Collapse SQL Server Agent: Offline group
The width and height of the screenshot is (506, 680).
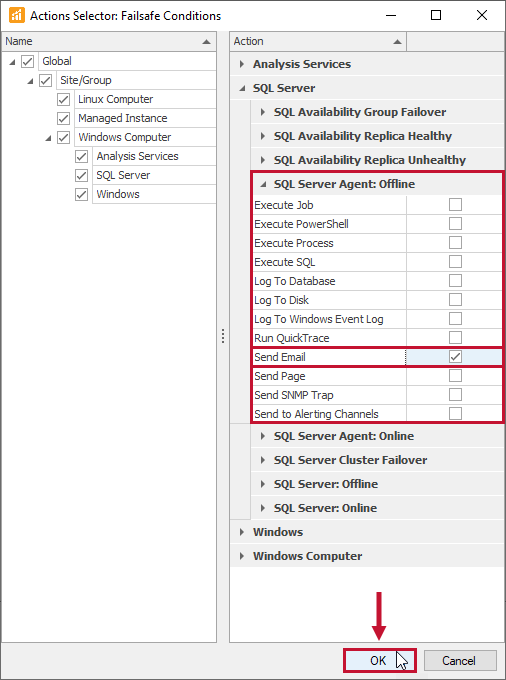pyautogui.click(x=263, y=184)
